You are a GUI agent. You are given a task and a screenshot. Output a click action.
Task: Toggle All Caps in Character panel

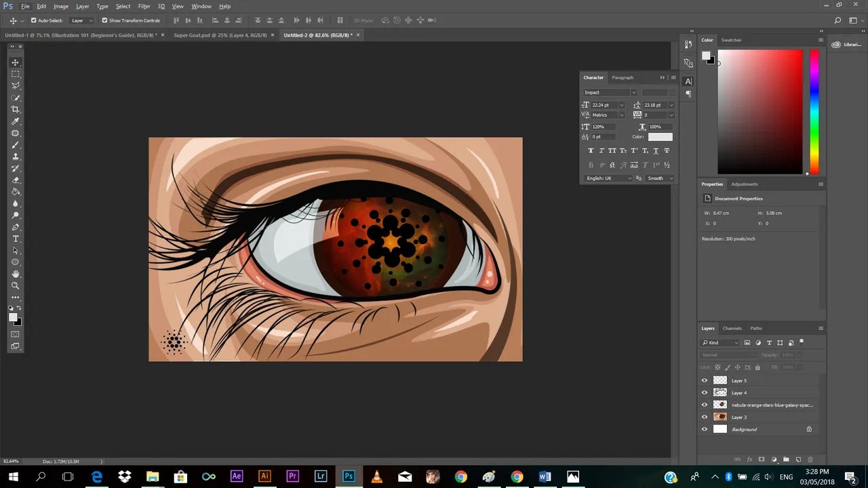click(x=612, y=150)
